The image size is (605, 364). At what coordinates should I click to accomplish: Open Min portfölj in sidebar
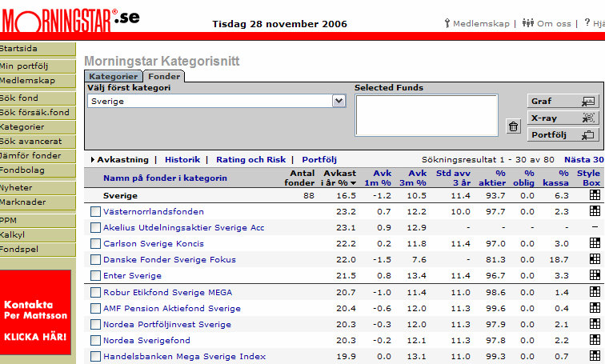click(38, 66)
